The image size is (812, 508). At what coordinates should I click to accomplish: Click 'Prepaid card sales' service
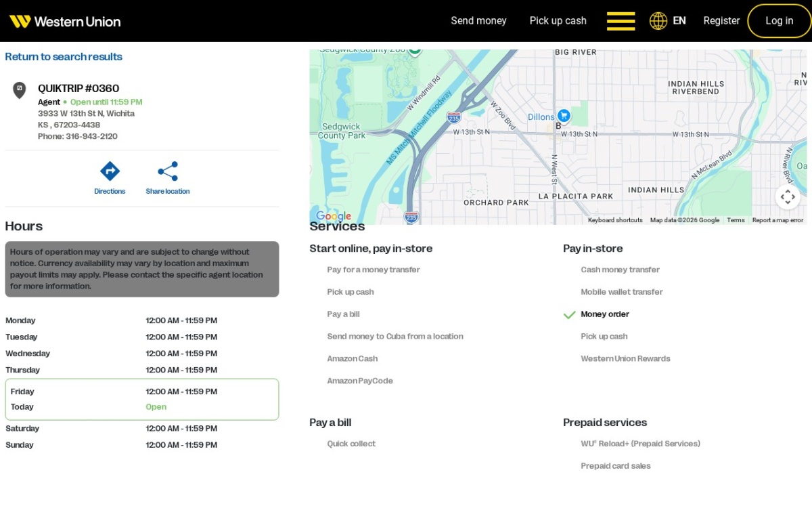(x=616, y=466)
